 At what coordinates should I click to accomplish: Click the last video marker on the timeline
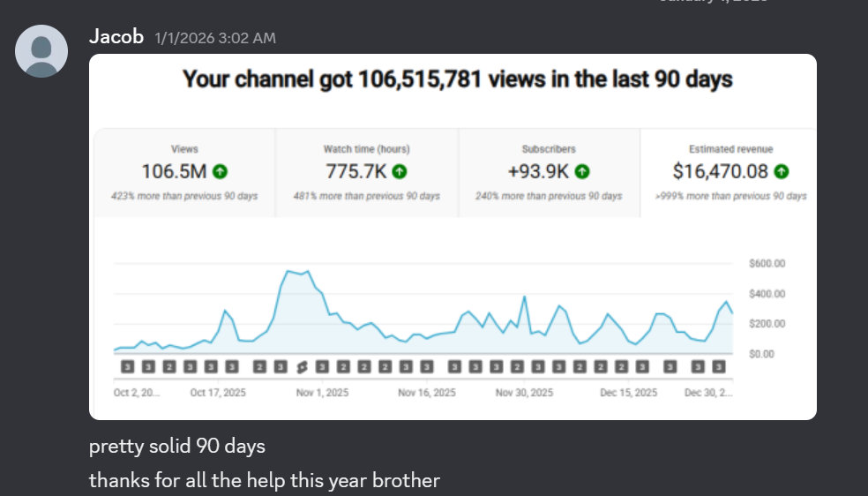(x=719, y=367)
